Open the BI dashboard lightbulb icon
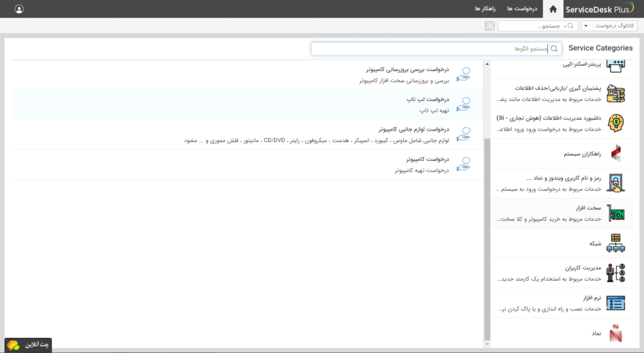644x353 pixels. [616, 123]
